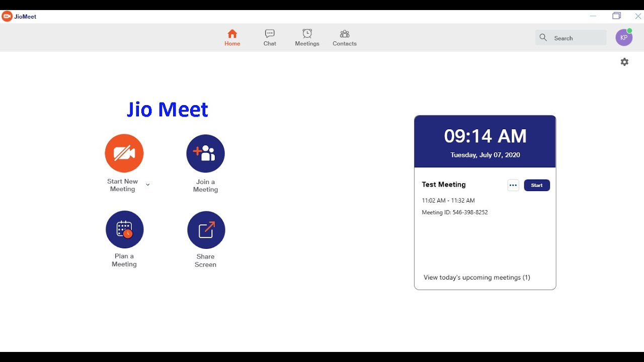The width and height of the screenshot is (644, 362).
Task: Click the Plan a Meeting calendar icon
Action: tap(125, 229)
